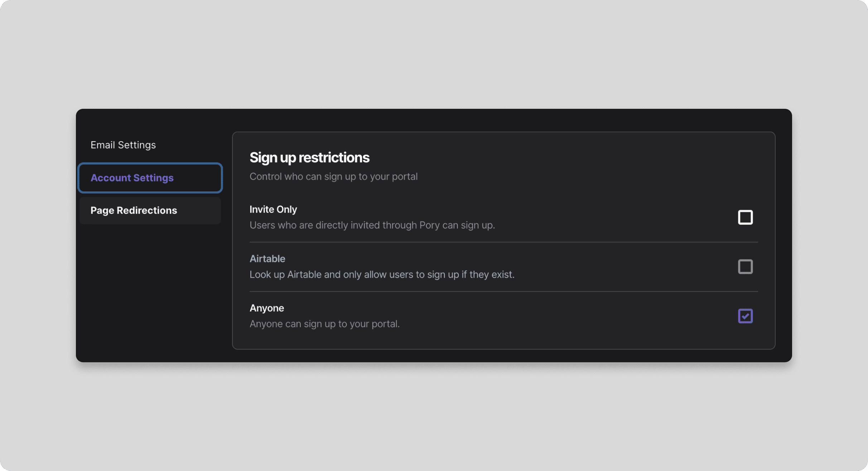This screenshot has width=868, height=471.
Task: Click the word portal in the Anyone description
Action: (x=385, y=324)
